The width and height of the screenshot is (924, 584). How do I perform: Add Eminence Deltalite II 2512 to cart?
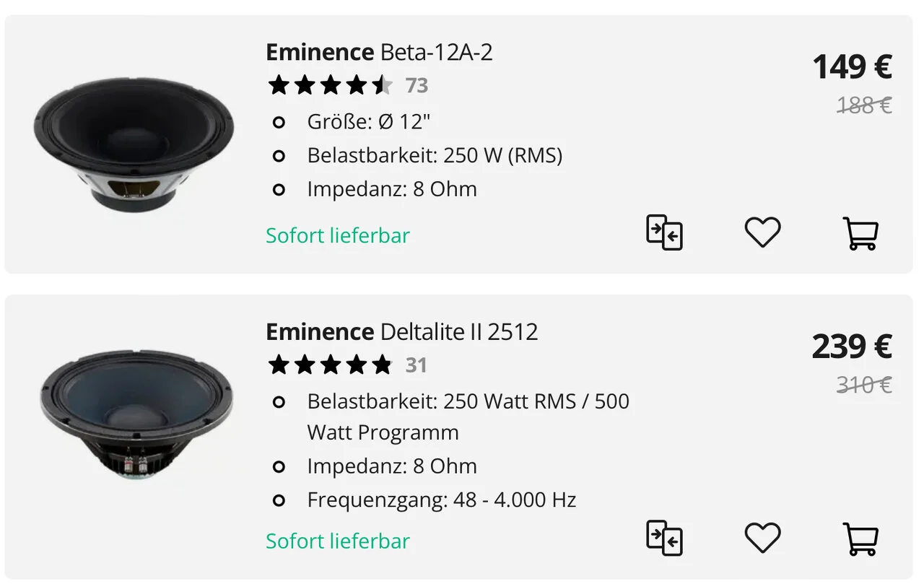coord(860,539)
